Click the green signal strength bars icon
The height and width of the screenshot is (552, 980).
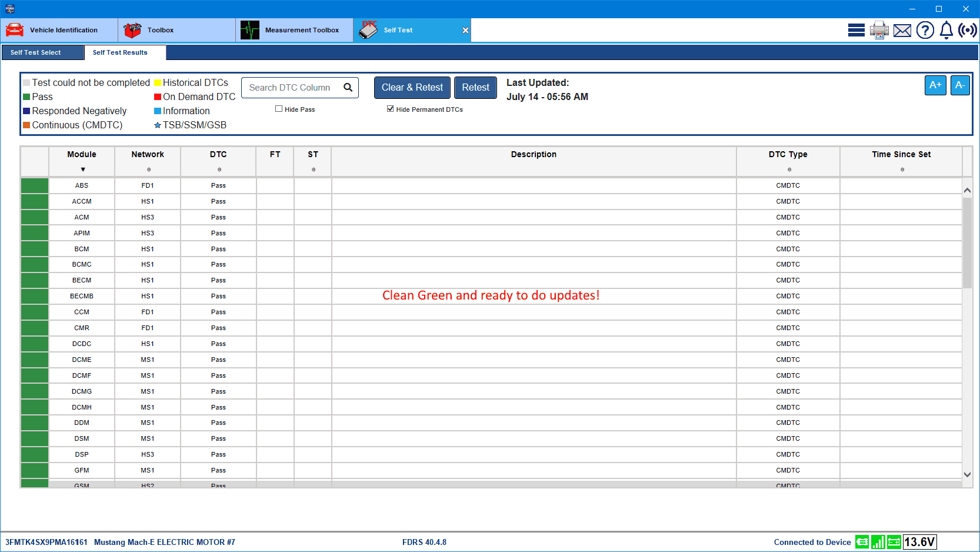click(878, 542)
